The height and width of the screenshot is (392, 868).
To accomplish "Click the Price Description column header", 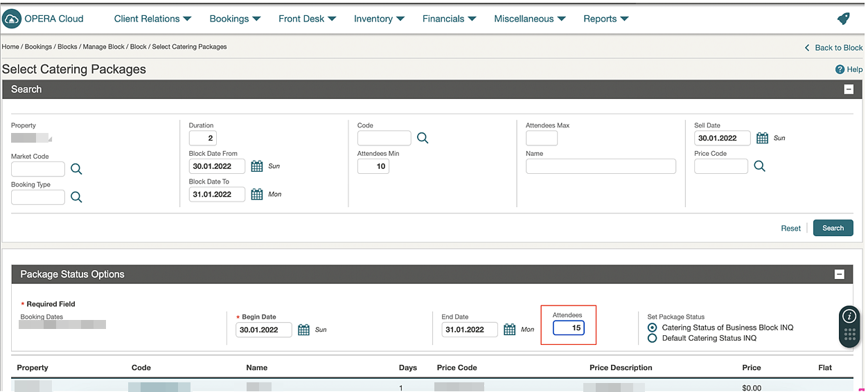I will [x=621, y=368].
